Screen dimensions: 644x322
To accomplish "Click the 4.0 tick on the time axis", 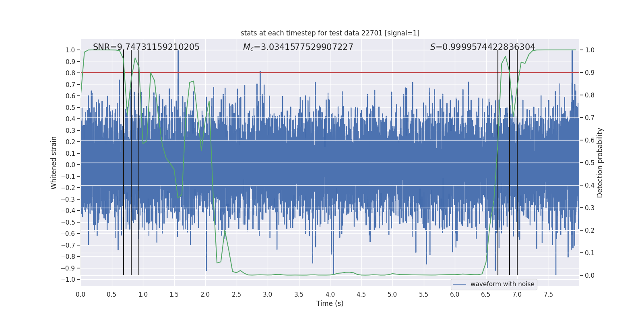I will [x=330, y=294].
